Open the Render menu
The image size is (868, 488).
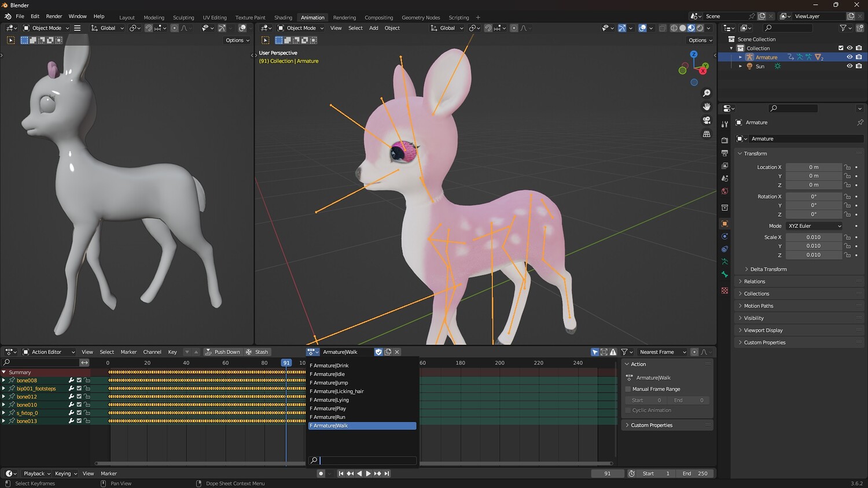54,16
